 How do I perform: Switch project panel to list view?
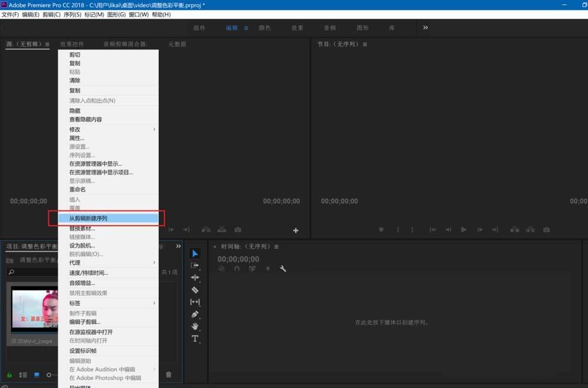(23, 374)
